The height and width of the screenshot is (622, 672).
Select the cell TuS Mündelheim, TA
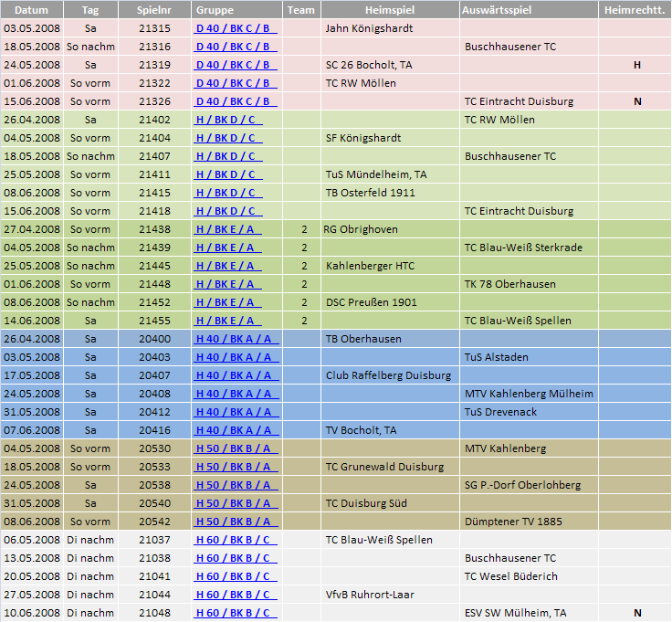(x=390, y=174)
